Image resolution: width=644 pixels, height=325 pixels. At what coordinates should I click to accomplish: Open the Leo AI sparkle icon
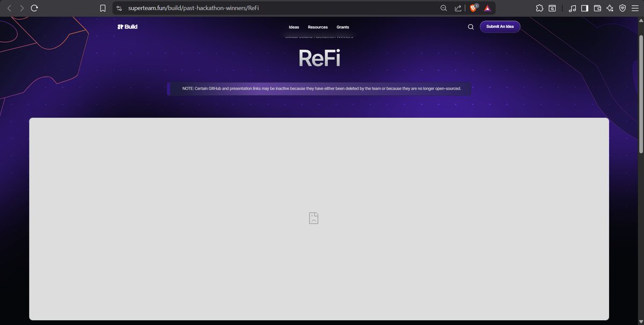click(610, 8)
